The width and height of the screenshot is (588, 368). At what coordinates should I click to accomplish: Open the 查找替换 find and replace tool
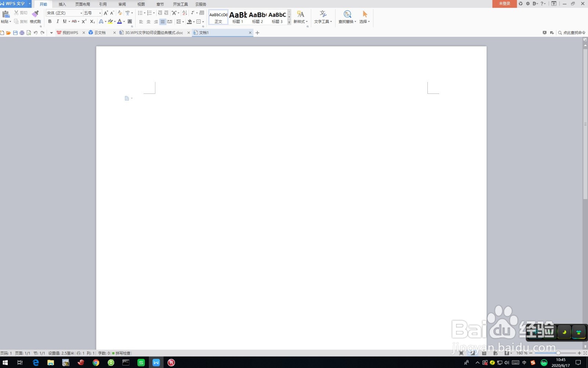347,17
